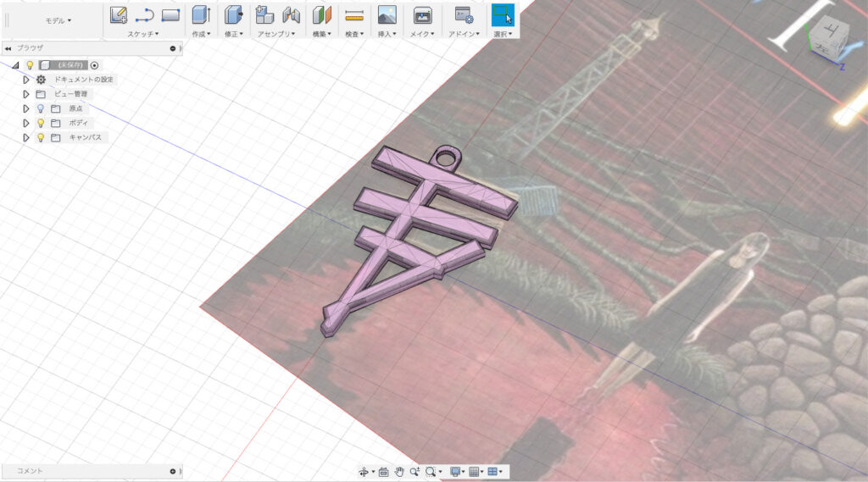Click the Look At icon in navigation bar

[x=383, y=471]
